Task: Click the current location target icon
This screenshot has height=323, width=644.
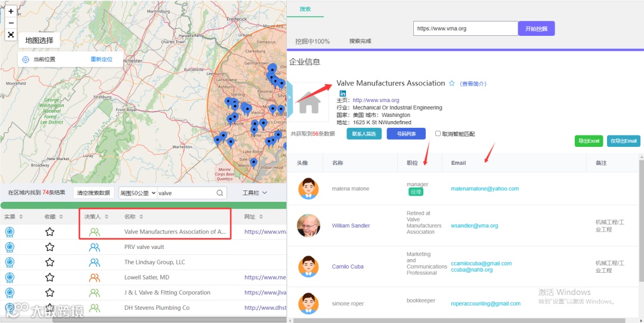Action: (x=26, y=59)
